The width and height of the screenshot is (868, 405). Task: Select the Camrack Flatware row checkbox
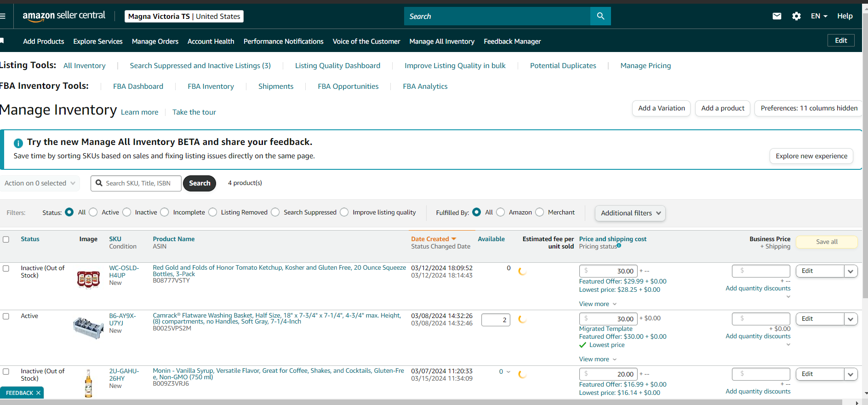[6, 316]
